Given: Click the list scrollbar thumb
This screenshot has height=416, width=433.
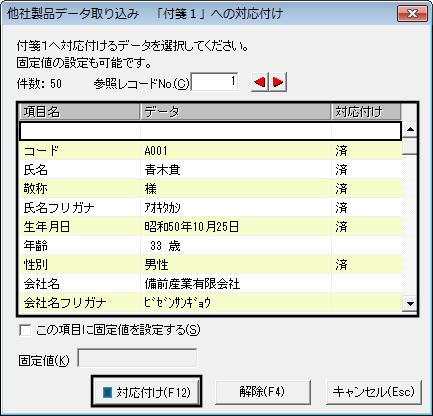Looking at the screenshot, I should (x=410, y=146).
